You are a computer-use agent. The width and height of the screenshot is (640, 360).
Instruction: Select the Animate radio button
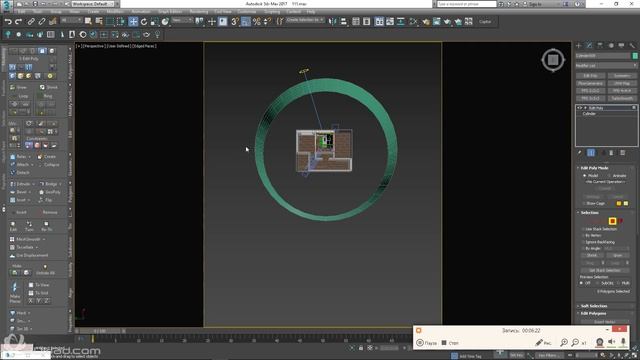(x=609, y=176)
